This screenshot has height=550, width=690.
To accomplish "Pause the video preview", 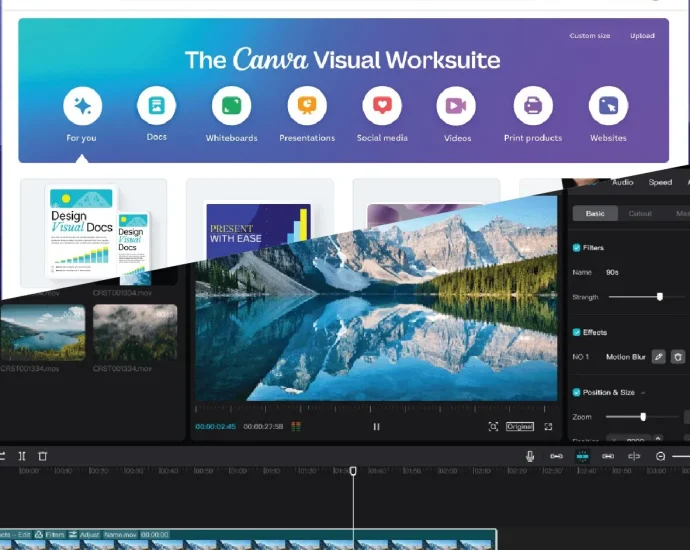I will point(376,426).
